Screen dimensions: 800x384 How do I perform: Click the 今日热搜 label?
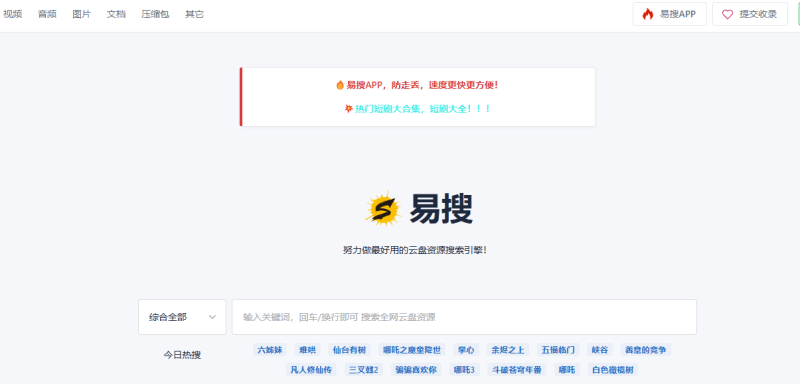[x=182, y=355]
